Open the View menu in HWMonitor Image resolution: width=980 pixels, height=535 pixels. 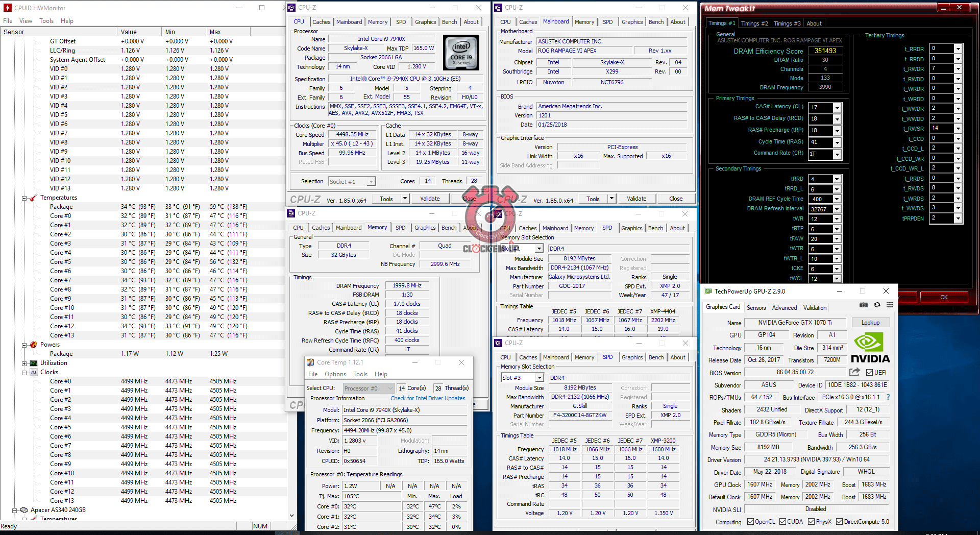26,21
